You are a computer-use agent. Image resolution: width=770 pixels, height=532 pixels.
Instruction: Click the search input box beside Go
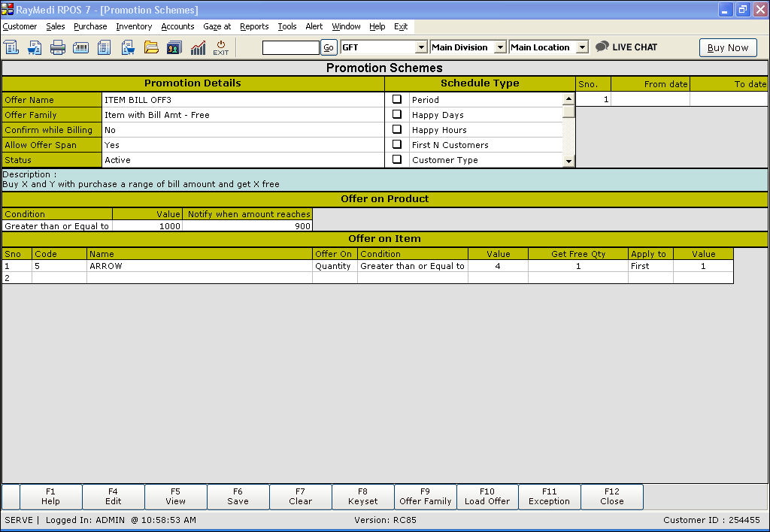click(290, 47)
